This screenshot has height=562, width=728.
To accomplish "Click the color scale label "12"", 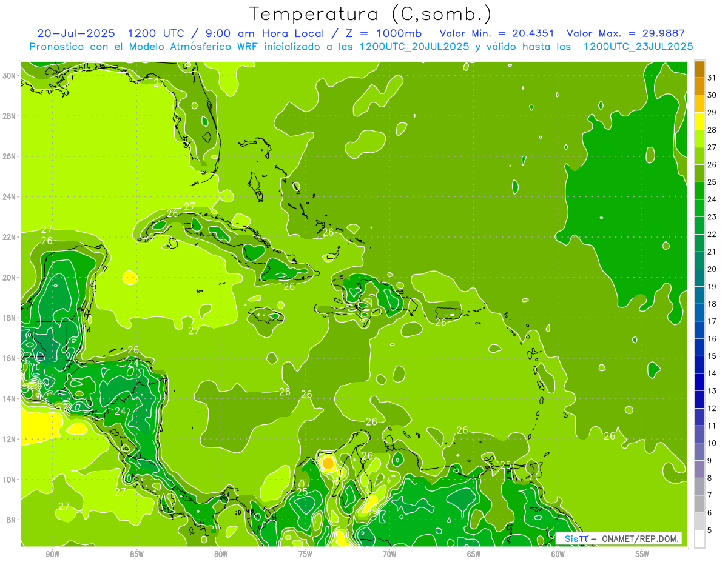I will point(712,409).
